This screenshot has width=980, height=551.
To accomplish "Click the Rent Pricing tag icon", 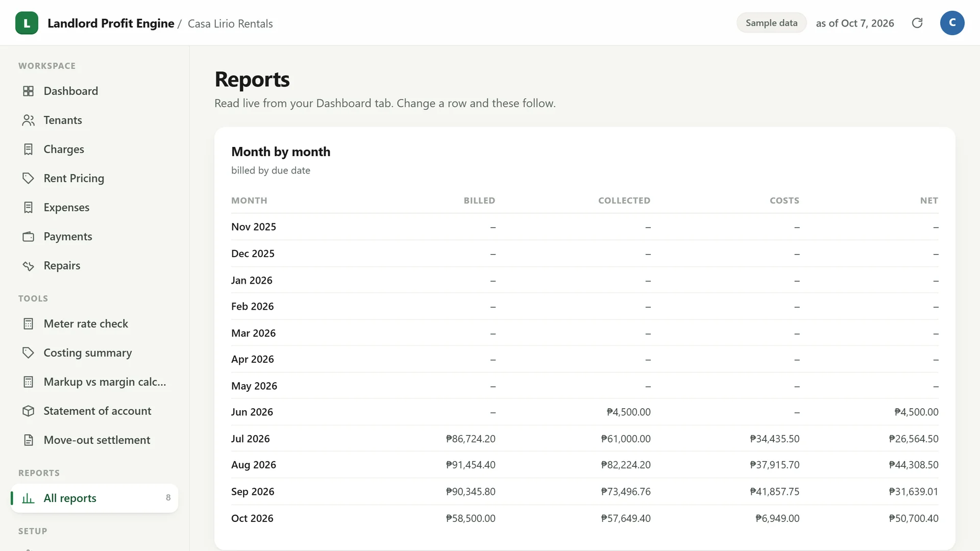I will (29, 178).
